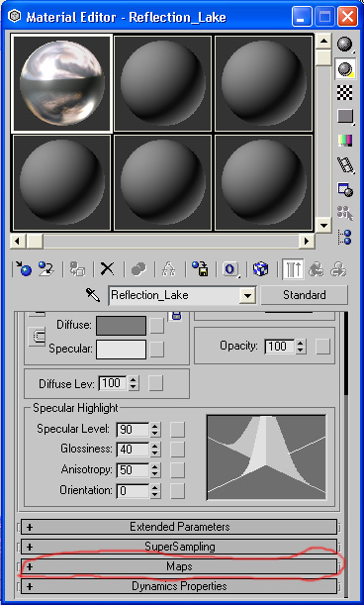Click the sample slots scroll up arrow
364x605 pixels.
pyautogui.click(x=323, y=41)
